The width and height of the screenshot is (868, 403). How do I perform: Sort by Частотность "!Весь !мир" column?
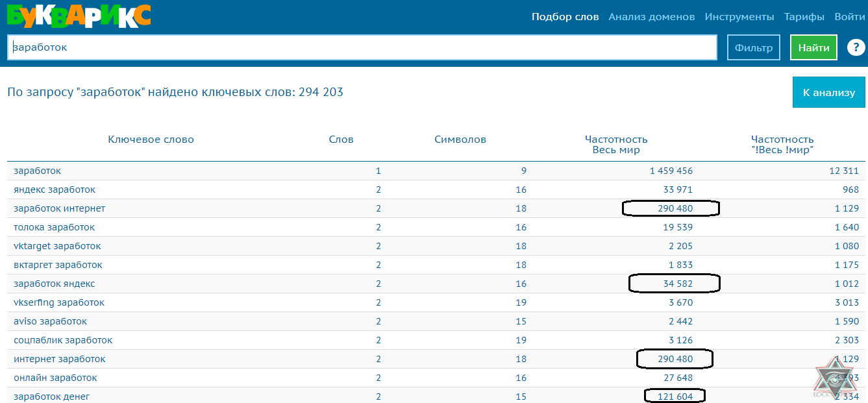[782, 145]
